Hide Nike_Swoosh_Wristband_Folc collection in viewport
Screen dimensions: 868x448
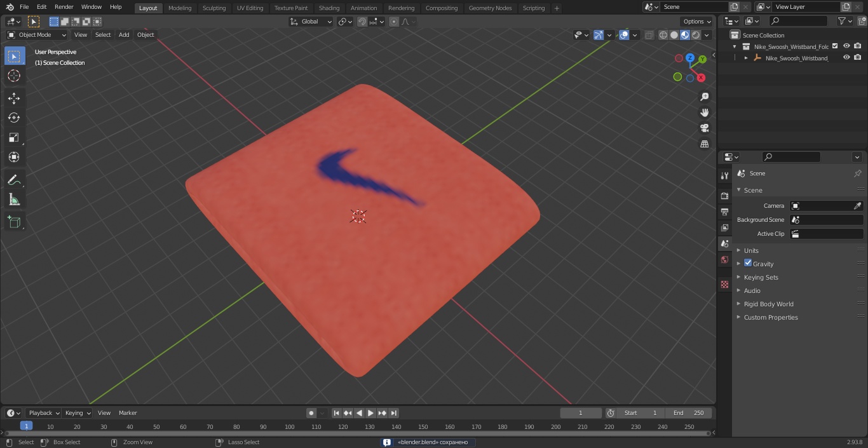tap(846, 46)
